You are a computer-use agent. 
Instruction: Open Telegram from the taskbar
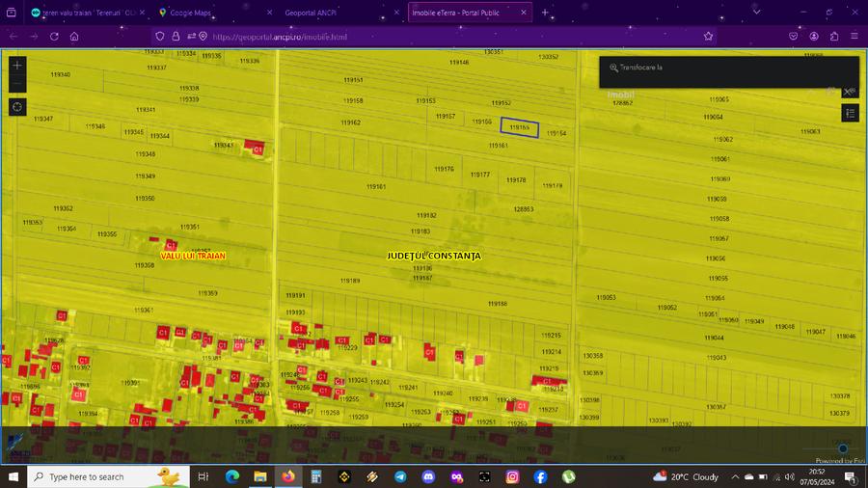pos(400,476)
